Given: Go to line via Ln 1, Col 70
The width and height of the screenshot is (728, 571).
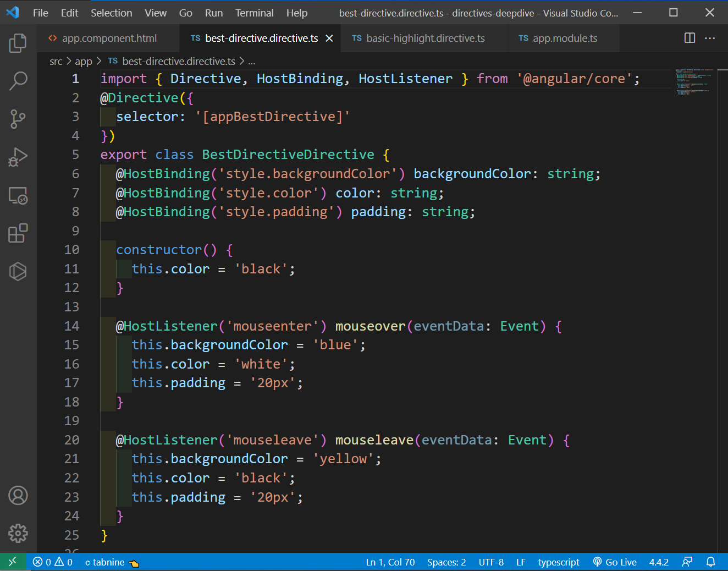Looking at the screenshot, I should click(390, 562).
